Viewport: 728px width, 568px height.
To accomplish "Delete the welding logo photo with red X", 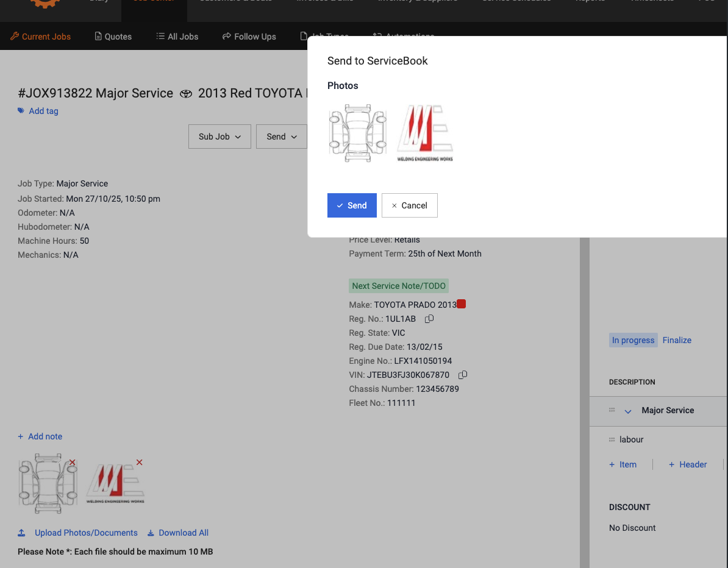I will click(140, 463).
